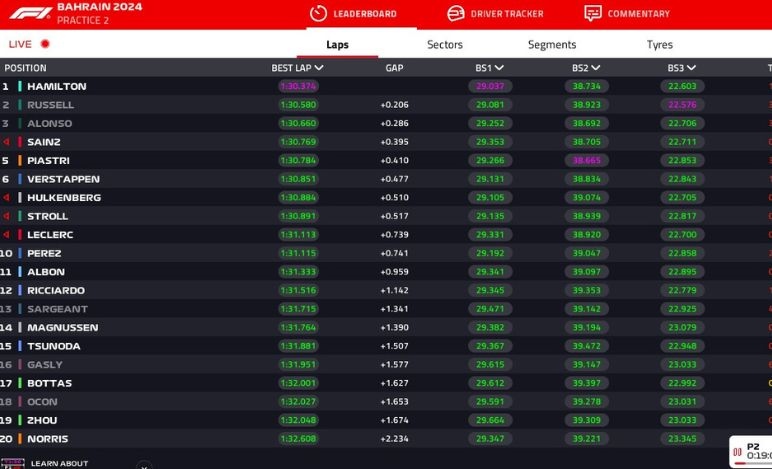
Task: Click Verstappen's best lap time 1:30.851
Action: click(x=298, y=179)
